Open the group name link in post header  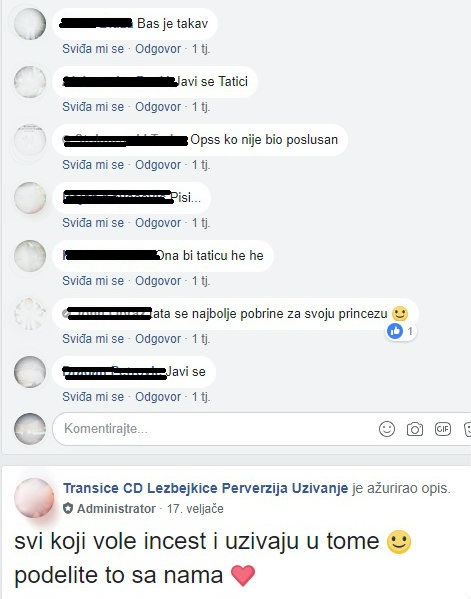[206, 488]
